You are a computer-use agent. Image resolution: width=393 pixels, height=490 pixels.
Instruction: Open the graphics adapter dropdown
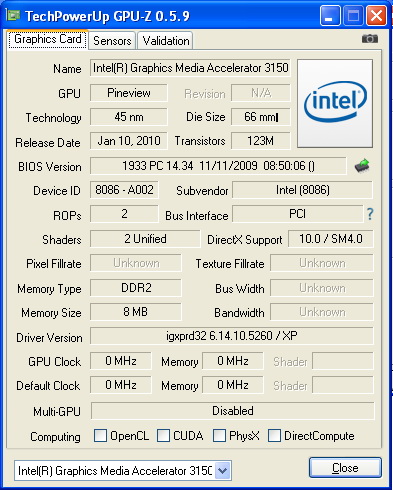click(x=223, y=471)
